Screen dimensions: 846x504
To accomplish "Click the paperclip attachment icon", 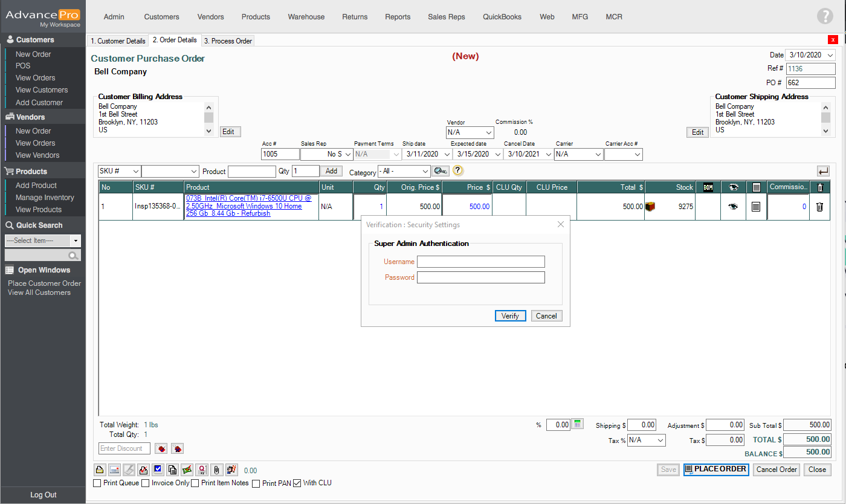I will (x=217, y=470).
